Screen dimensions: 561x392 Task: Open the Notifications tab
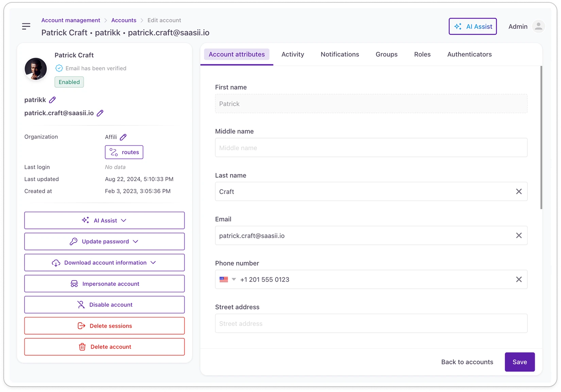(340, 54)
